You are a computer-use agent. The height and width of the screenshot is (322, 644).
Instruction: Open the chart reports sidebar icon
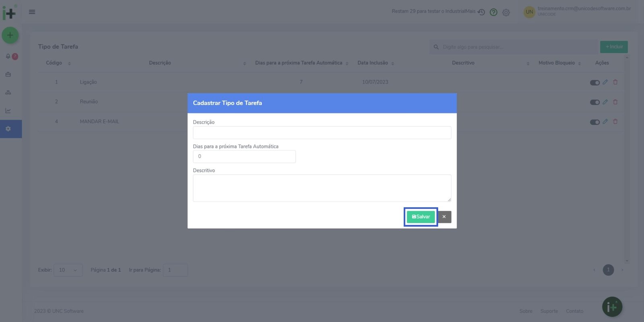tap(8, 111)
